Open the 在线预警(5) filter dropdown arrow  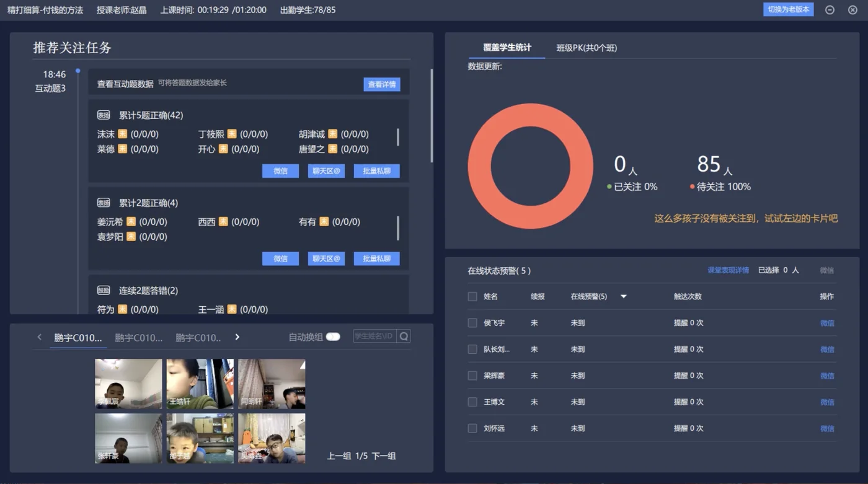click(624, 297)
